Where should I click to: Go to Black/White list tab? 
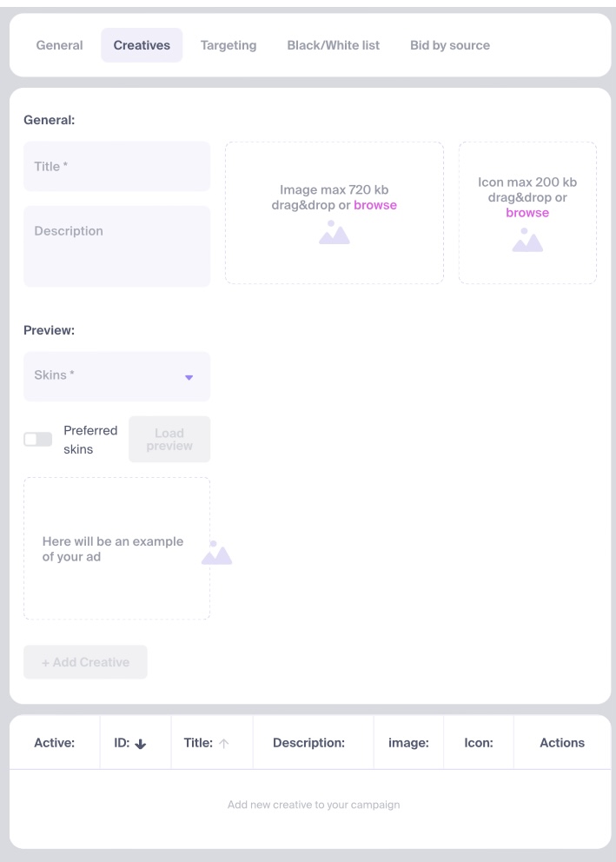click(333, 45)
